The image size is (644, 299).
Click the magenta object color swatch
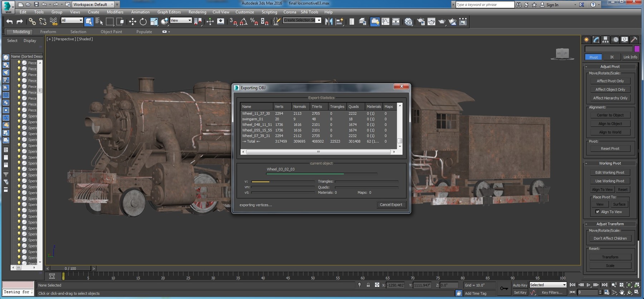(x=637, y=49)
